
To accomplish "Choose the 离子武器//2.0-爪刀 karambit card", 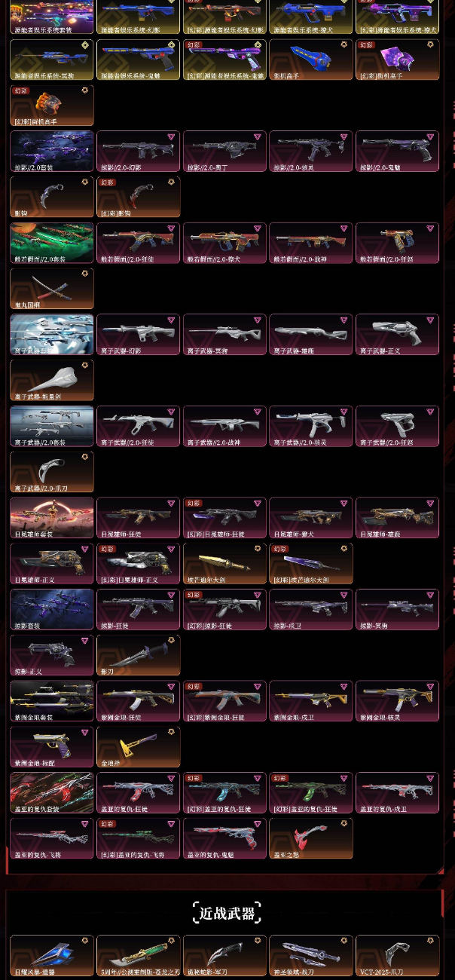I will pos(52,471).
